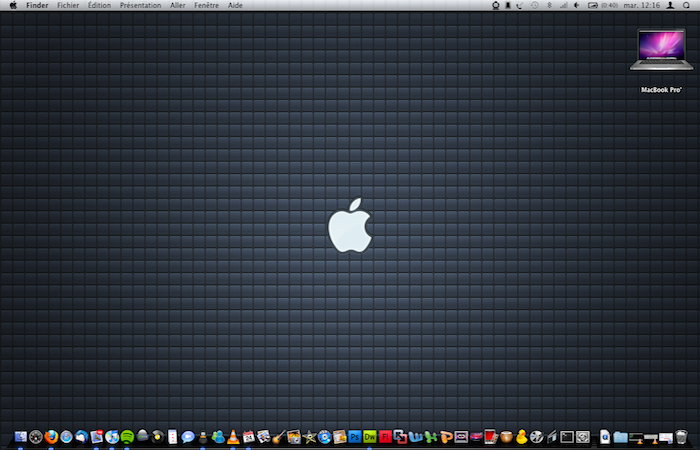700x450 pixels.
Task: Open Thunderbird mail in the dock
Action: (x=81, y=437)
